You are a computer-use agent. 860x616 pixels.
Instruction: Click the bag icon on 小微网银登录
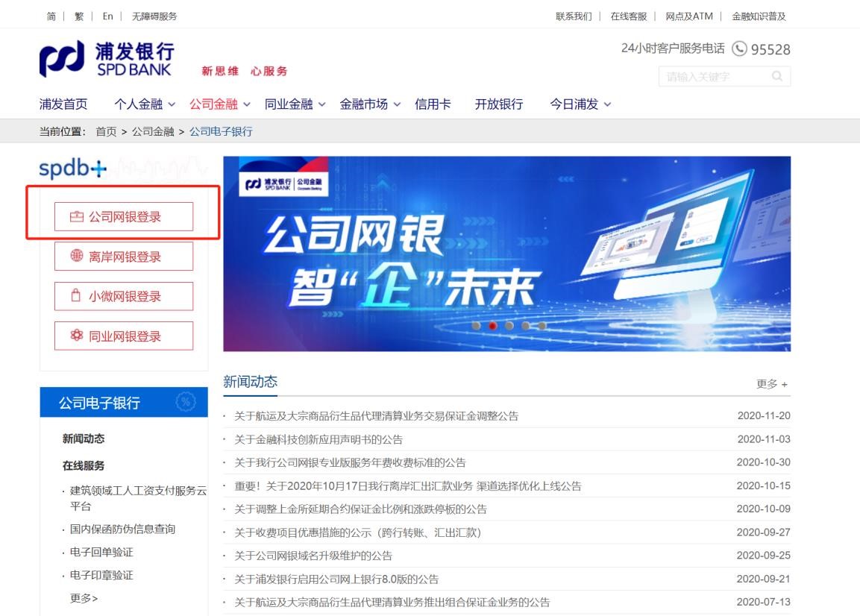[76, 295]
